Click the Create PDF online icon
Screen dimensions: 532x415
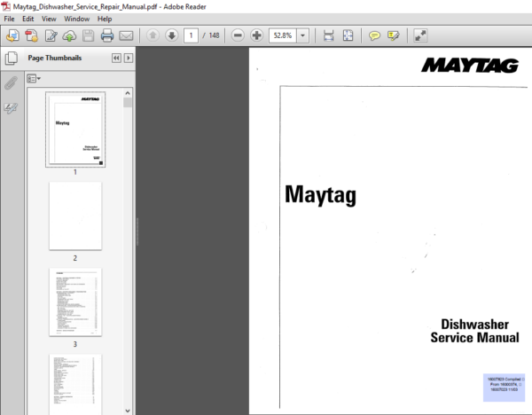32,35
